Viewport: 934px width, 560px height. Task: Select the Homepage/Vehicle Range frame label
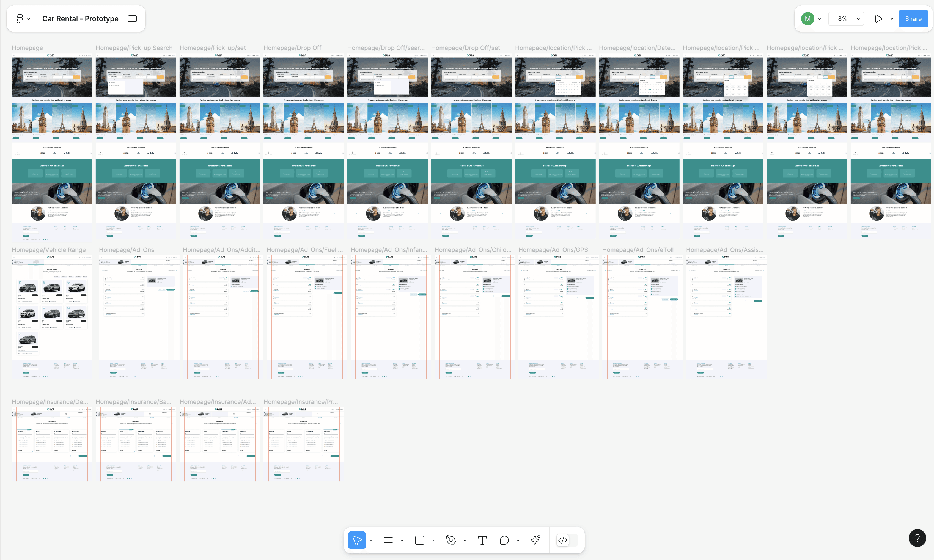(49, 250)
